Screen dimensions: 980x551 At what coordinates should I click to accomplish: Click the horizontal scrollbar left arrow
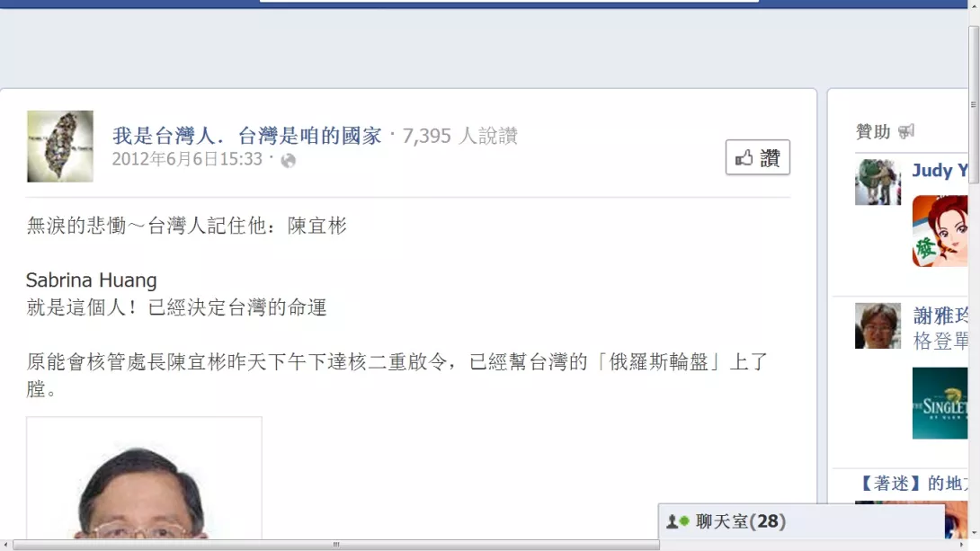pyautogui.click(x=5, y=545)
